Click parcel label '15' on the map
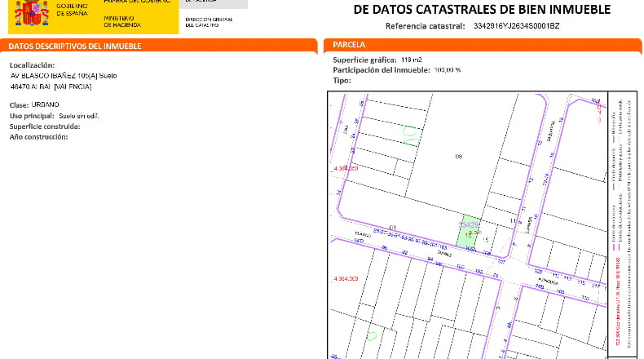Image resolution: width=644 pixels, height=359 pixels. 486,240
